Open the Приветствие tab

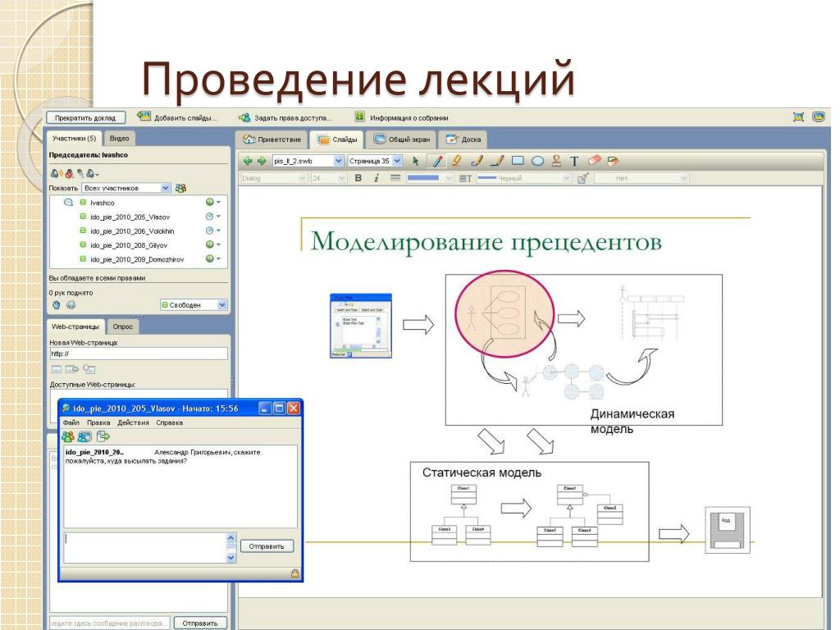pos(272,139)
